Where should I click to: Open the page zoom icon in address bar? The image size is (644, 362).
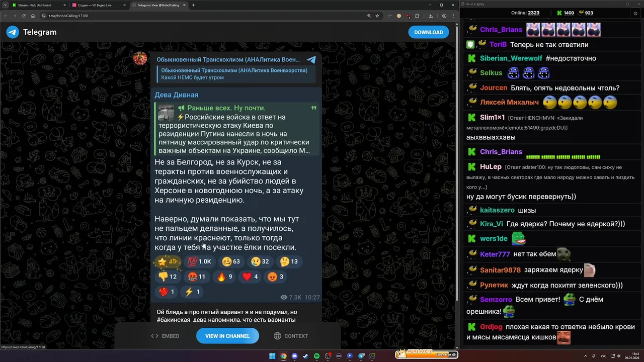[x=369, y=16]
